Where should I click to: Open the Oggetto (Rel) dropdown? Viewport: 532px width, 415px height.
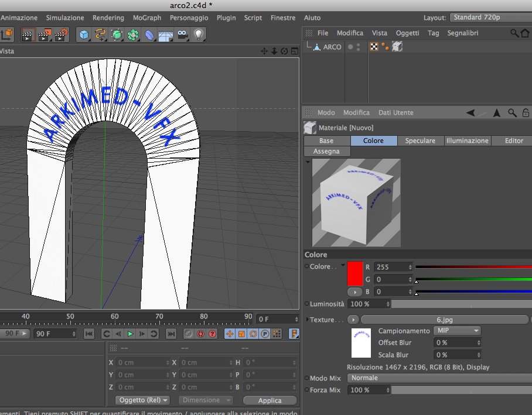pyautogui.click(x=142, y=400)
